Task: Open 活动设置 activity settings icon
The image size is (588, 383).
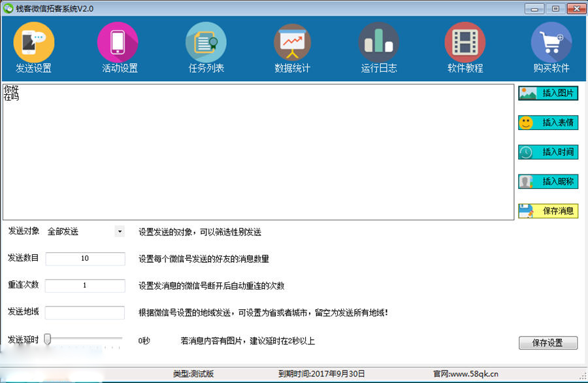Action: click(118, 42)
